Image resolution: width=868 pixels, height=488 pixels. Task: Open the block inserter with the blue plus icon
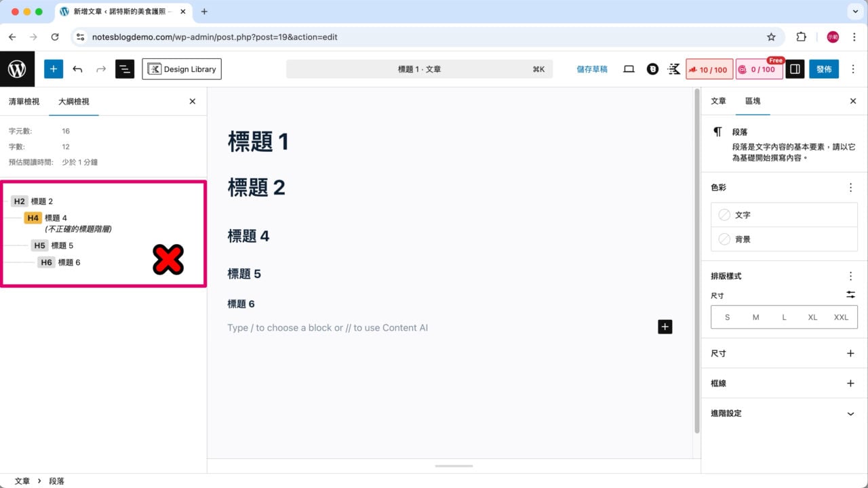click(x=53, y=68)
